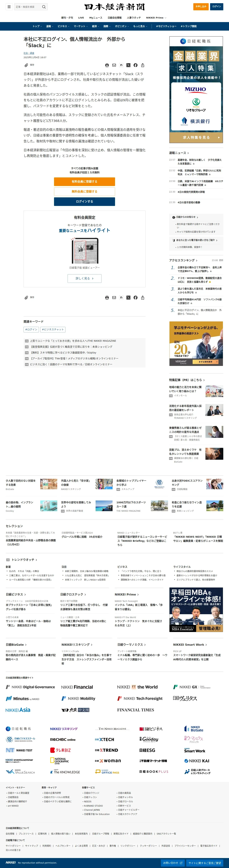This screenshot has width=229, height=868.
Task: Click the newspaper viewer tablet thumbnail
Action: coord(84,250)
